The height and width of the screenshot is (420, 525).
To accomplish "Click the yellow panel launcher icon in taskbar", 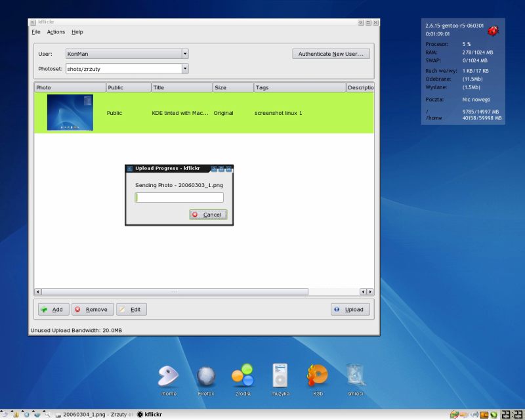I will pos(15,415).
